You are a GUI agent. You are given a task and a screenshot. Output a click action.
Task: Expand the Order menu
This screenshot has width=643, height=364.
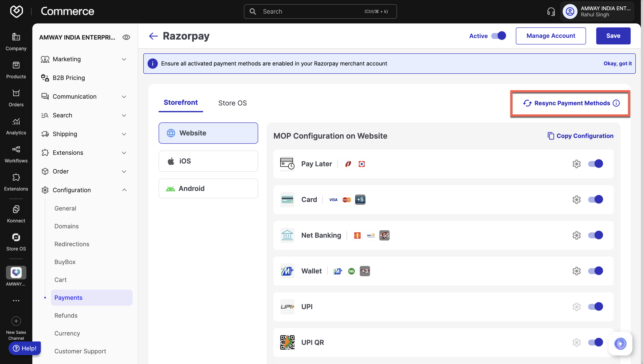[x=84, y=172]
